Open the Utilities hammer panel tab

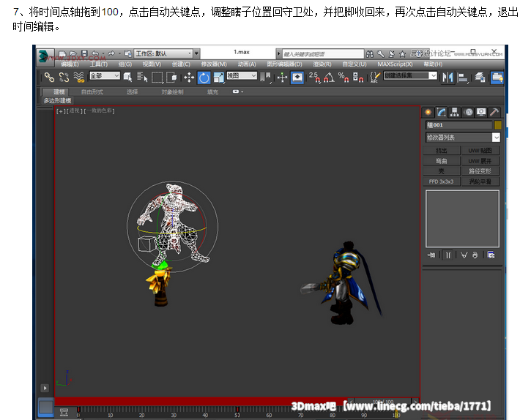tap(494, 112)
